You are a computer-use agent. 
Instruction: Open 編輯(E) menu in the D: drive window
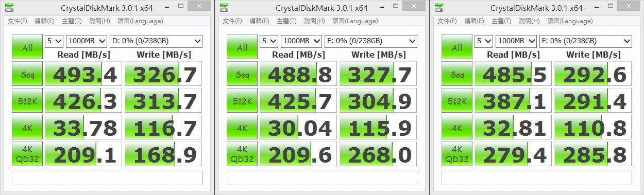click(44, 21)
